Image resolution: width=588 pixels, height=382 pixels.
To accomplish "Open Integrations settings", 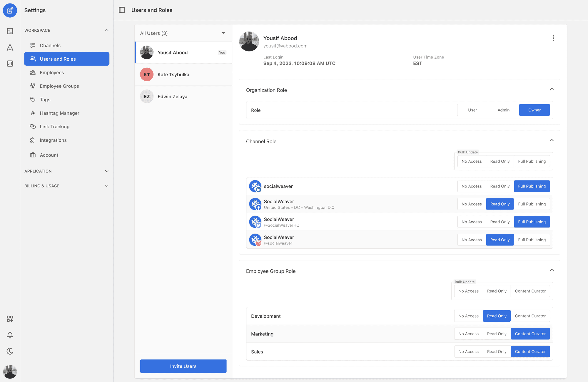I will point(67,140).
